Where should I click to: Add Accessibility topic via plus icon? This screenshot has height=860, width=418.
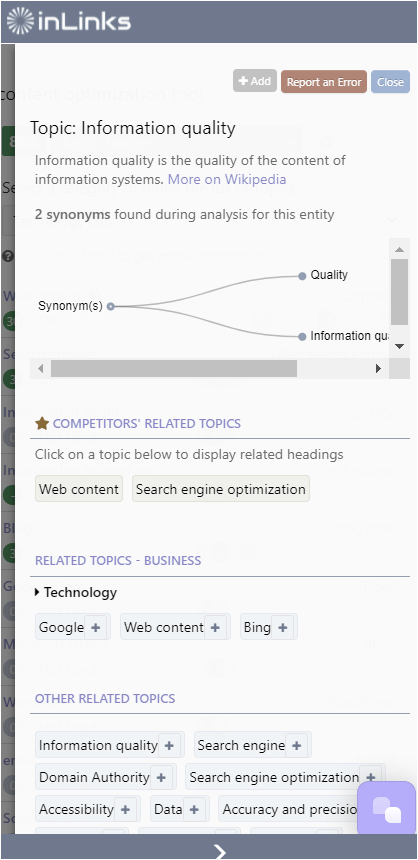coord(125,809)
